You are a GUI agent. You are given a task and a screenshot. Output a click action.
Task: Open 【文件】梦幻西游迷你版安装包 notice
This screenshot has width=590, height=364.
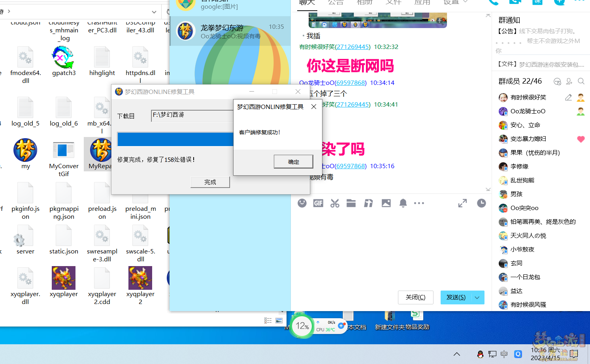coord(541,64)
